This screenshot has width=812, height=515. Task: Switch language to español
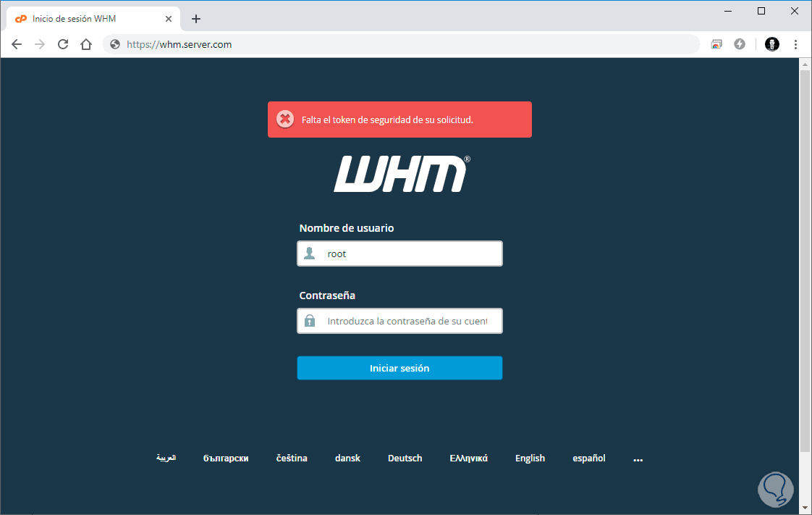click(589, 458)
